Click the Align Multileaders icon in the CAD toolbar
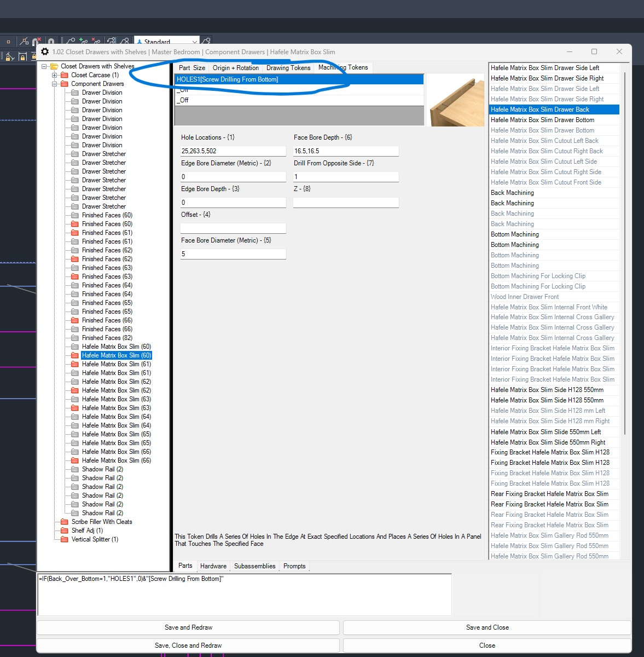The width and height of the screenshot is (644, 657). pos(112,41)
